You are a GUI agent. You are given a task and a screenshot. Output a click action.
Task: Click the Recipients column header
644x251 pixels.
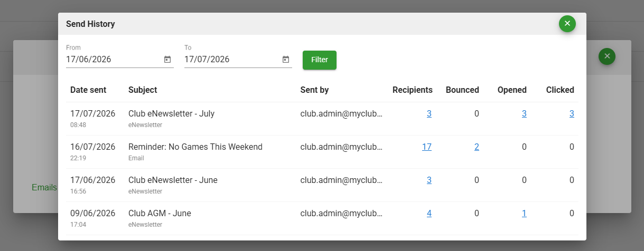point(413,90)
